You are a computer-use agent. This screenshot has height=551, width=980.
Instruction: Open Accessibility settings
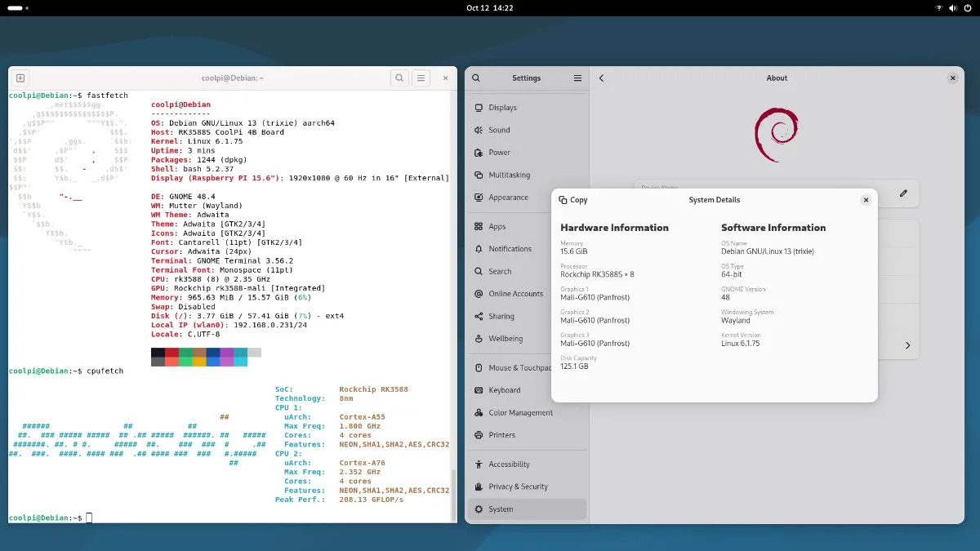tap(509, 464)
